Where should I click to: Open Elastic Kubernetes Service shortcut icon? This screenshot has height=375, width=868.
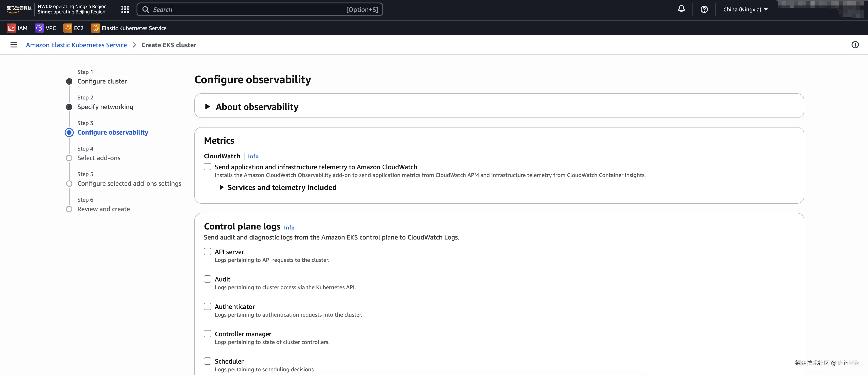pyautogui.click(x=95, y=28)
